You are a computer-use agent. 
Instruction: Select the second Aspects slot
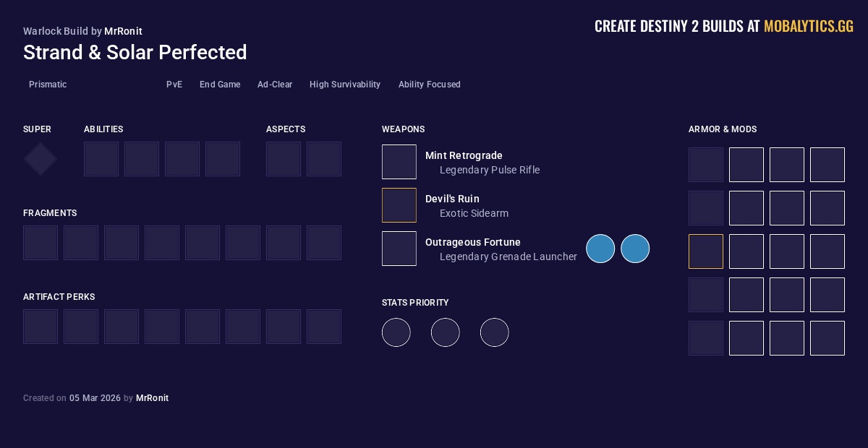[324, 159]
